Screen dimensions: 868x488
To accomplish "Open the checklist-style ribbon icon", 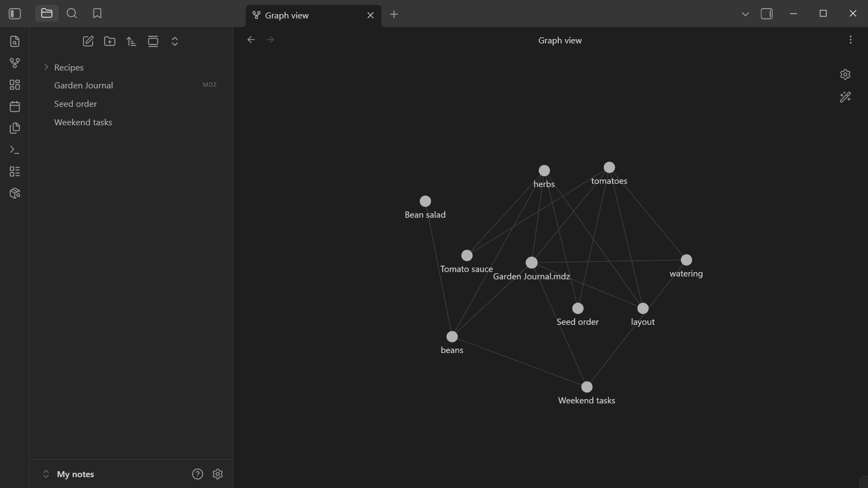I will (x=15, y=171).
